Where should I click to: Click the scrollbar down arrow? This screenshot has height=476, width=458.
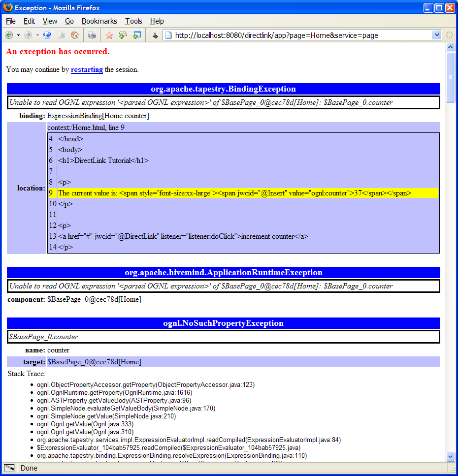tap(450, 456)
